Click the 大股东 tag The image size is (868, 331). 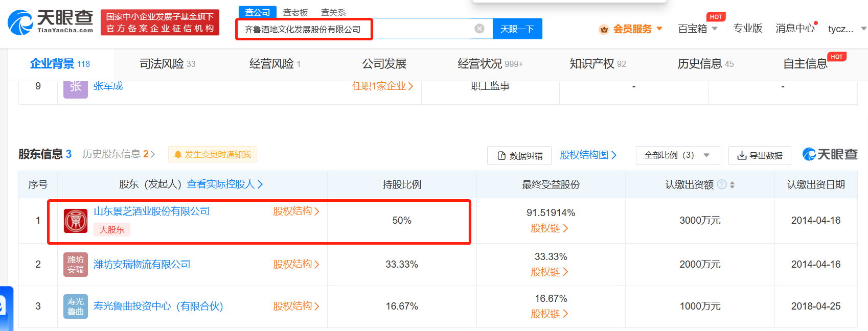[112, 230]
